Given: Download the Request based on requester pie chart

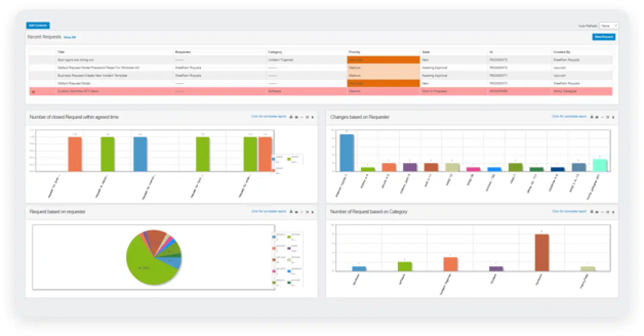Looking at the screenshot, I should (x=291, y=212).
